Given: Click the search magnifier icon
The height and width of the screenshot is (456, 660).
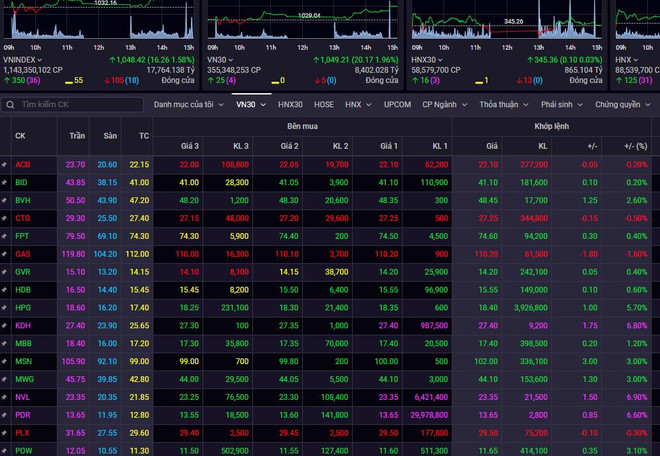Looking at the screenshot, I should (10, 104).
